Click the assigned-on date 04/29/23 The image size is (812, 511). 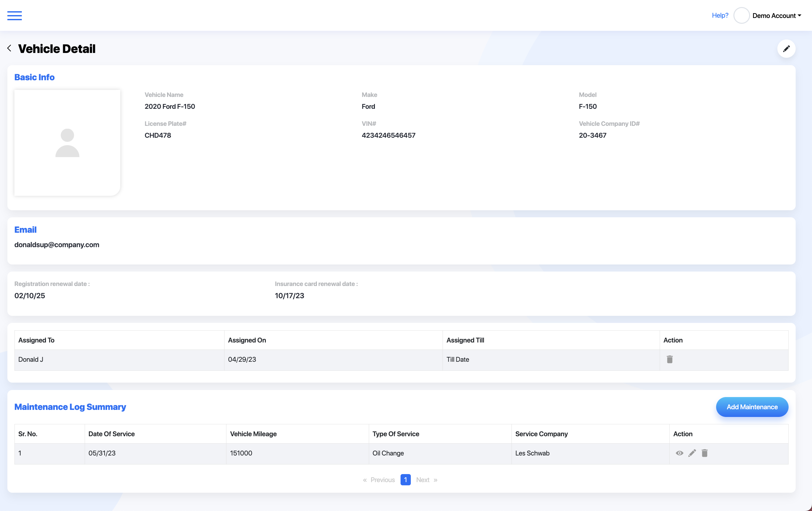(333, 360)
